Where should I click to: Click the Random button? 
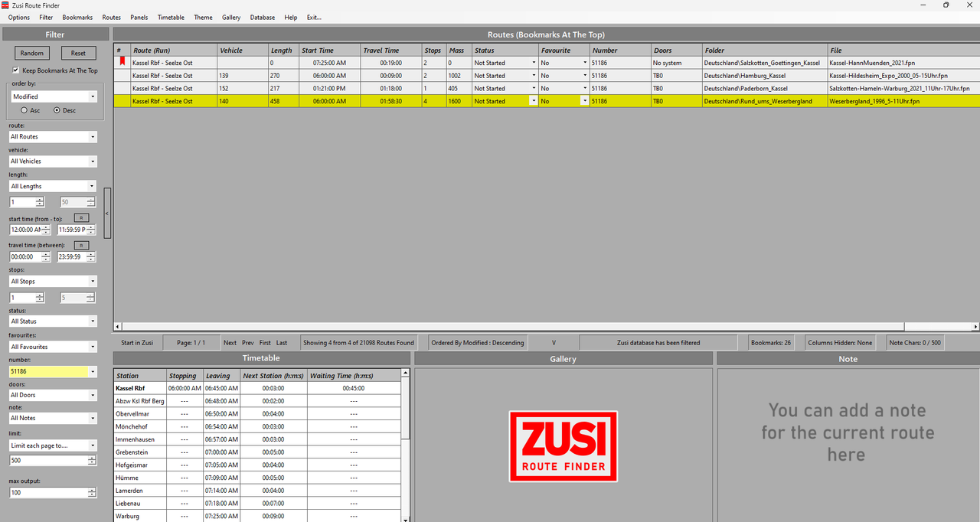32,53
